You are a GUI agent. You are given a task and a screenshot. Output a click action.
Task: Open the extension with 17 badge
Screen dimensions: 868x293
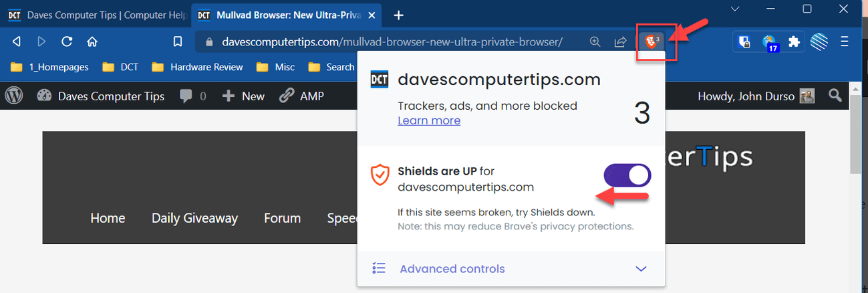pos(770,43)
